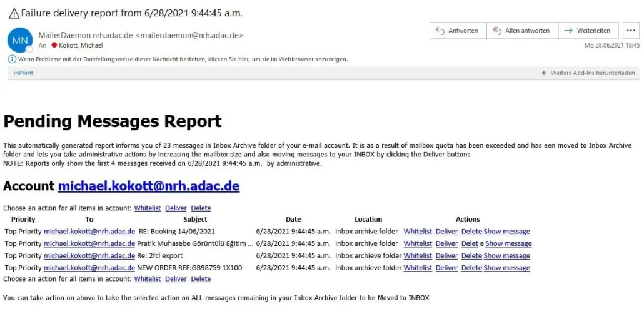Click recipient email in Pratik Muhasebe row
This screenshot has height=316, width=644.
pos(89,243)
